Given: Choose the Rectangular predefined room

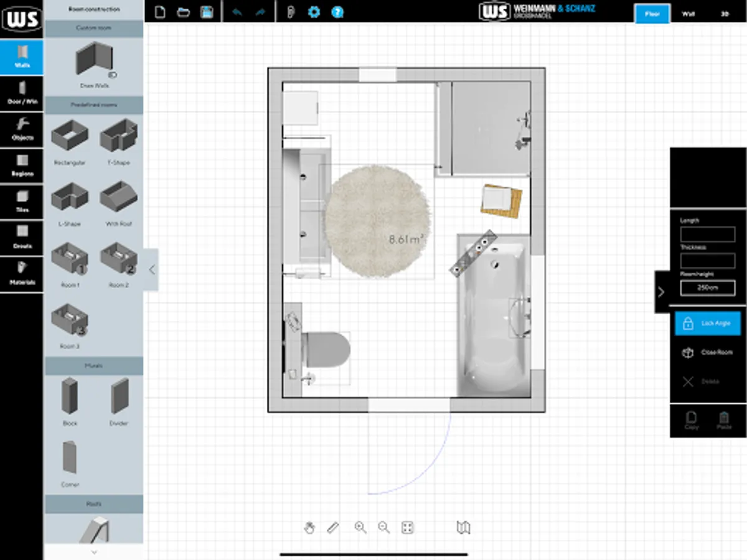Looking at the screenshot, I should (x=69, y=143).
